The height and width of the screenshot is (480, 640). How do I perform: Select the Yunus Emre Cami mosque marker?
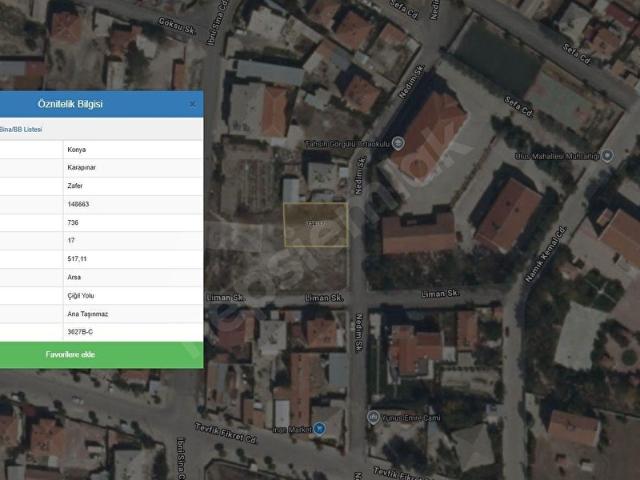(373, 417)
